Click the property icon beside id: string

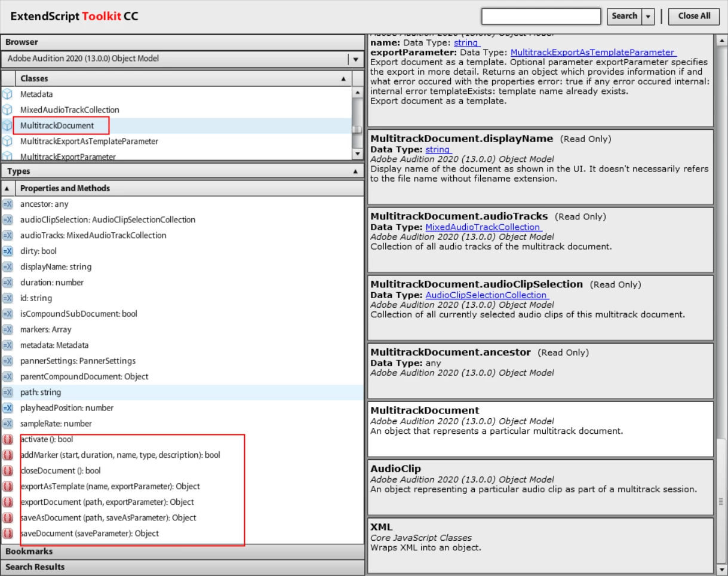coord(7,298)
